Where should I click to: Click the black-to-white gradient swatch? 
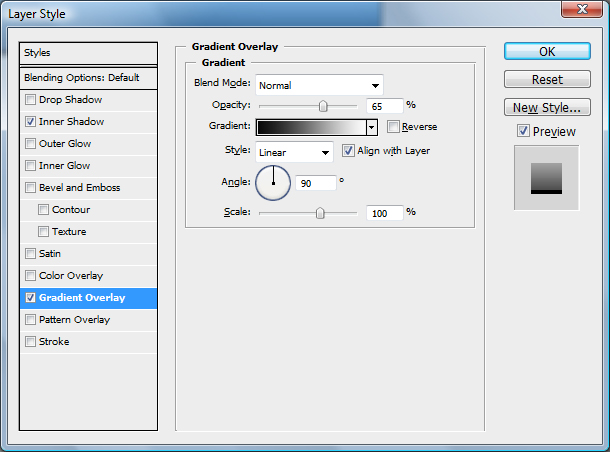coord(310,127)
